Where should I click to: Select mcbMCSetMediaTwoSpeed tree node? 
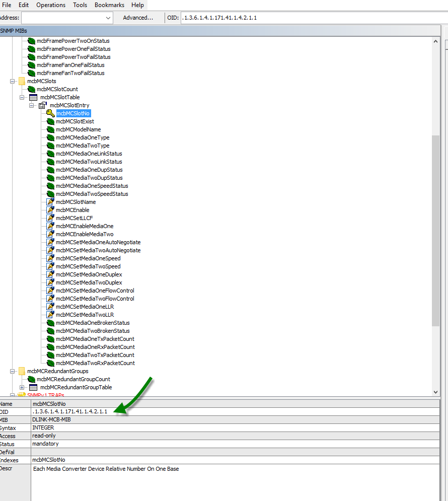[x=88, y=266]
